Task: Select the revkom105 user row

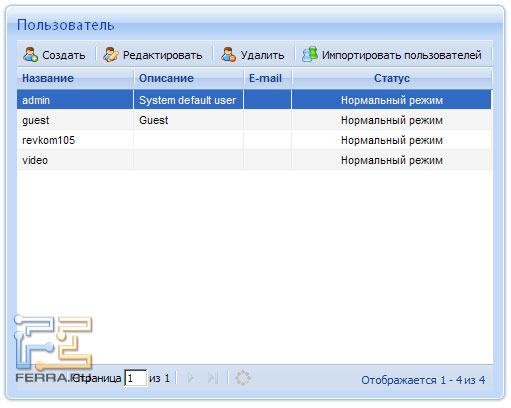Action: [x=254, y=140]
